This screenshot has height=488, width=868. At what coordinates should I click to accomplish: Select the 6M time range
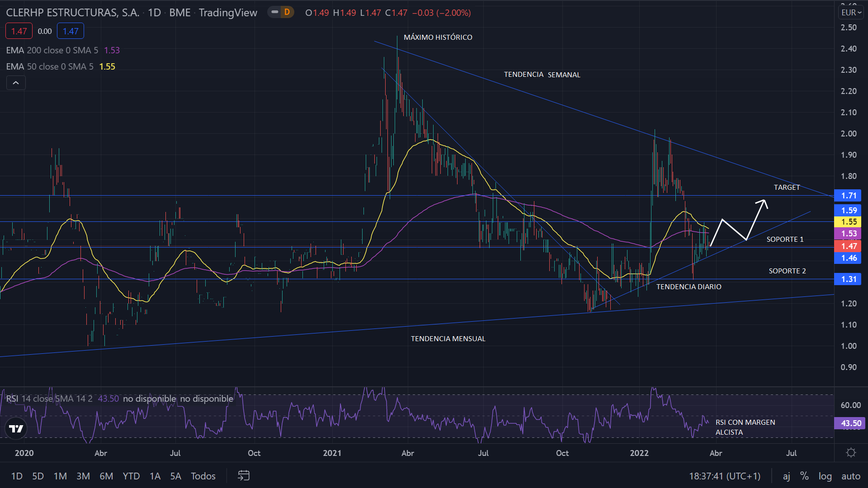(106, 476)
